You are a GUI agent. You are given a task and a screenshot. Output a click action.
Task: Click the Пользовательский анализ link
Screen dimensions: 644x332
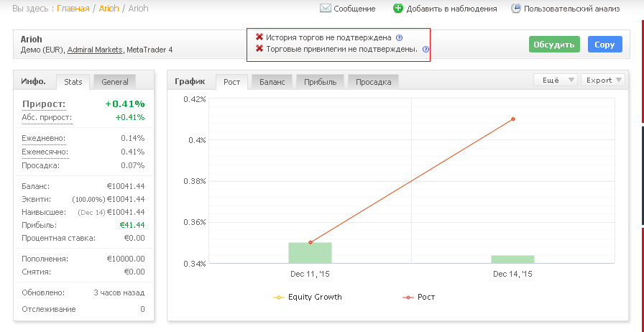tap(571, 9)
